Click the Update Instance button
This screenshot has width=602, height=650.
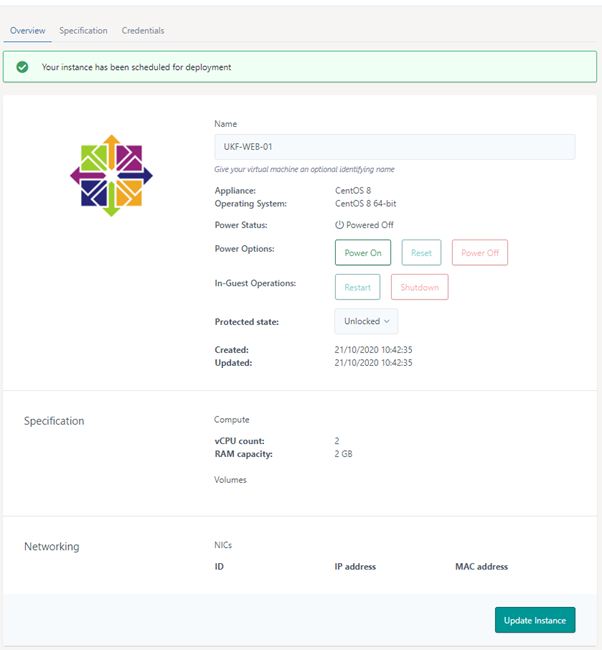click(x=534, y=620)
